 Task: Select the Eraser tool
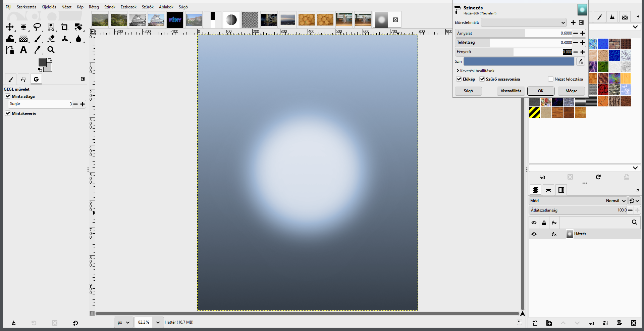pos(51,39)
